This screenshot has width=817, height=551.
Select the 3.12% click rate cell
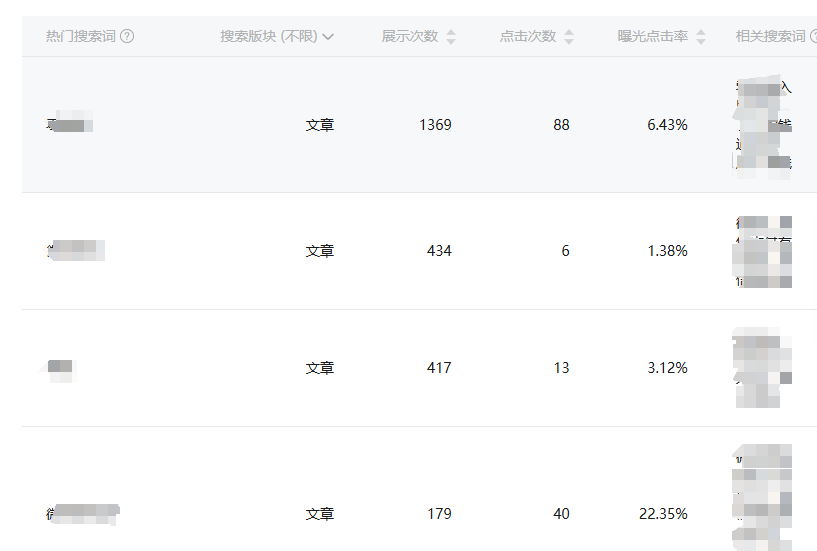[x=667, y=368]
